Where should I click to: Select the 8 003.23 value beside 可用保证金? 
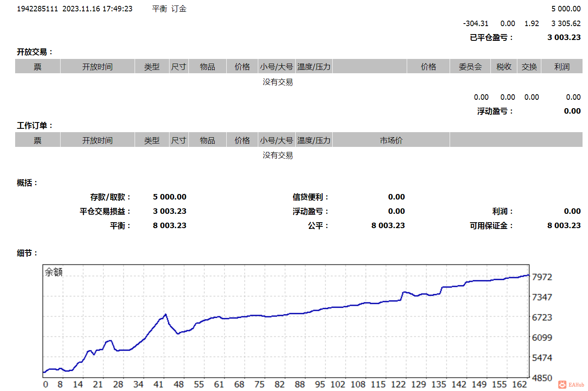564,226
